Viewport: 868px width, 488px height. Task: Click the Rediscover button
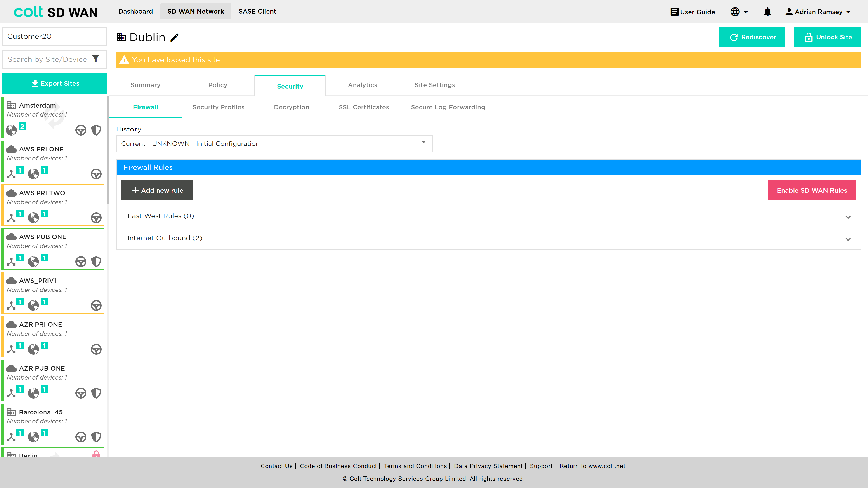[x=752, y=37]
